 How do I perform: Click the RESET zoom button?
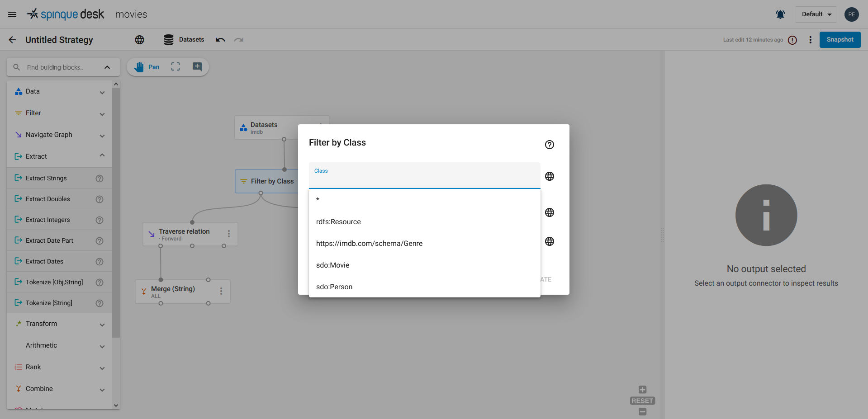pyautogui.click(x=642, y=401)
